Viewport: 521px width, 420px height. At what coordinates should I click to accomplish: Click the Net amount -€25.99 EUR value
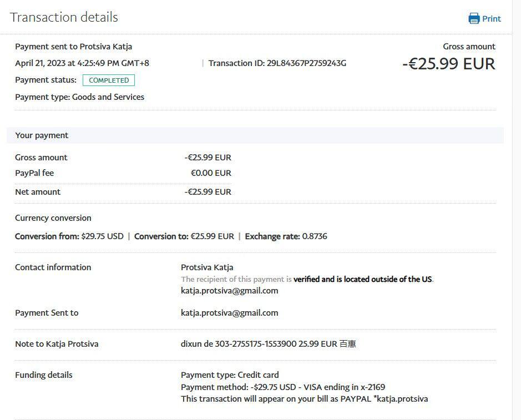coord(208,192)
